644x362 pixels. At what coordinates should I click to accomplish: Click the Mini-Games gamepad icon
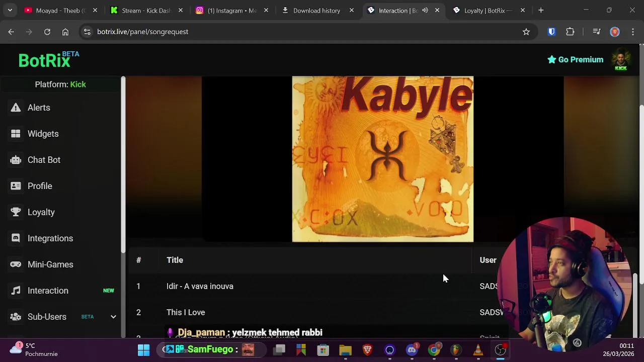[16, 264]
